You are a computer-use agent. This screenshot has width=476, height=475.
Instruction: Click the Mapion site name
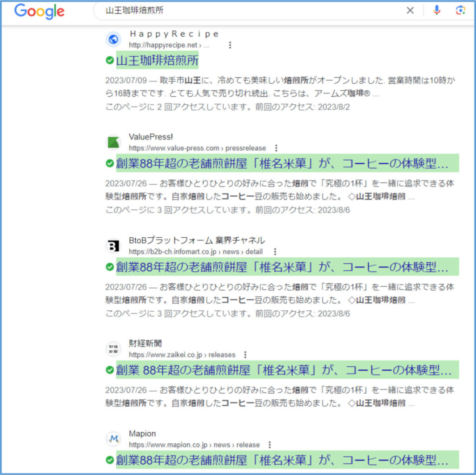[x=142, y=434]
